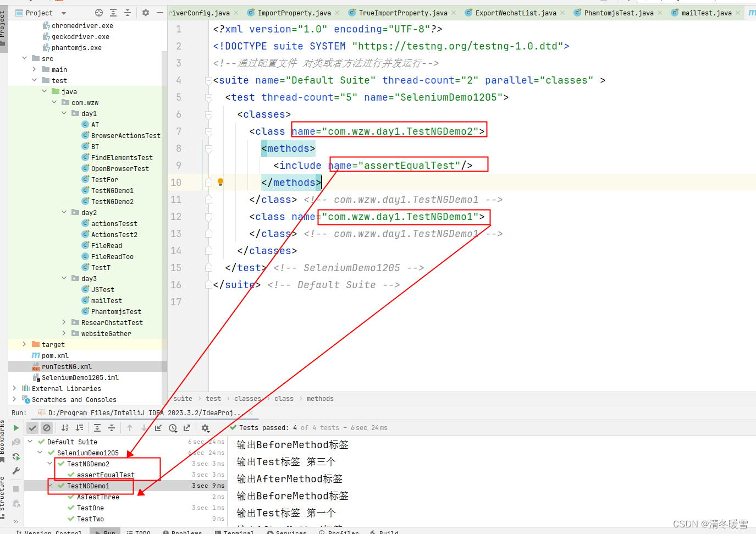Click classes in the breadcrumb bar
756x534 pixels.
click(x=247, y=398)
